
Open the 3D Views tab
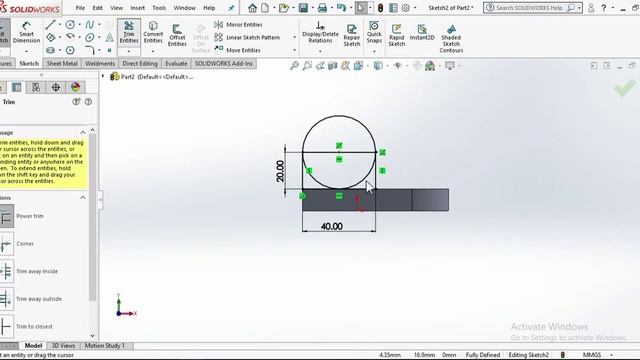(63, 346)
